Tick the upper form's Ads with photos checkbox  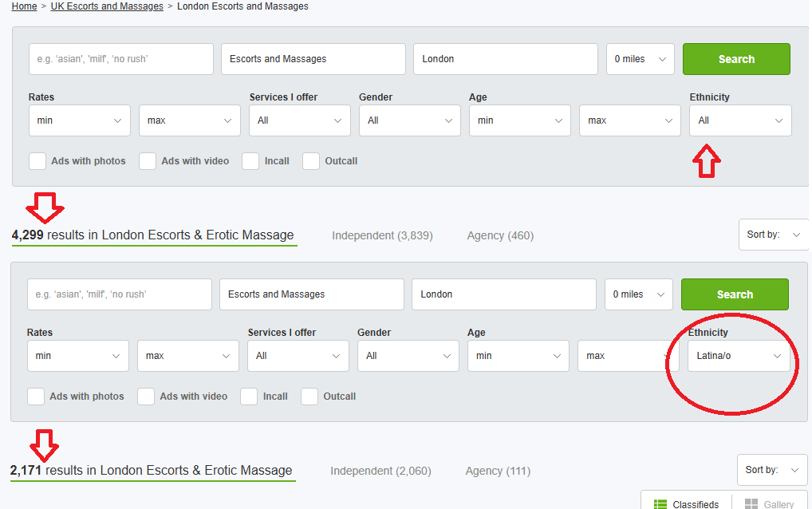(37, 161)
